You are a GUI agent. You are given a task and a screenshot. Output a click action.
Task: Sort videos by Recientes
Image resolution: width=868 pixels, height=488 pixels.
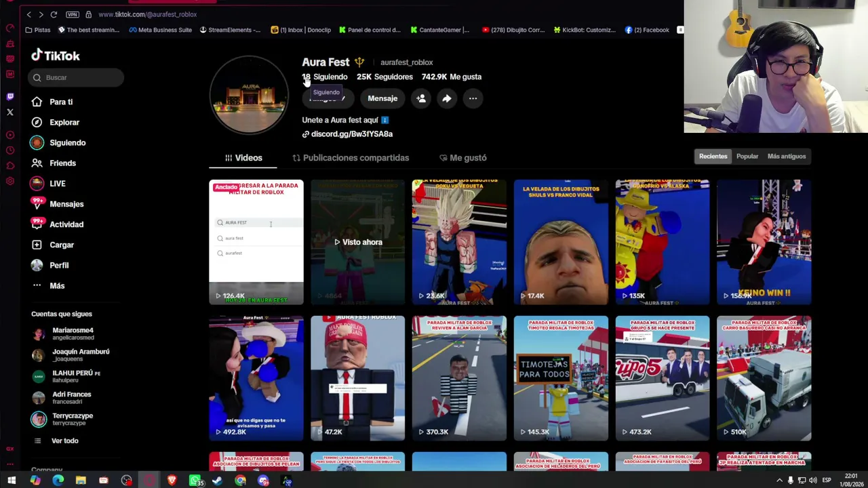point(713,157)
